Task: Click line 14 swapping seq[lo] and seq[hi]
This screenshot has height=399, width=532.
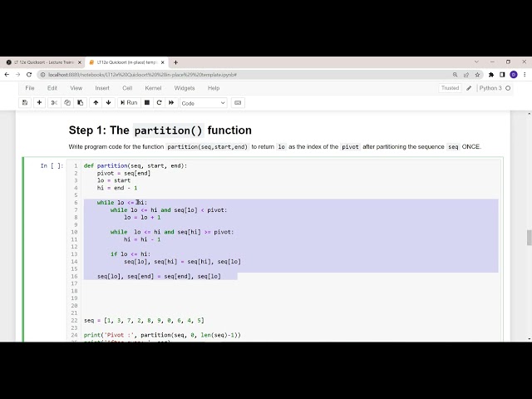Action: 182,261
